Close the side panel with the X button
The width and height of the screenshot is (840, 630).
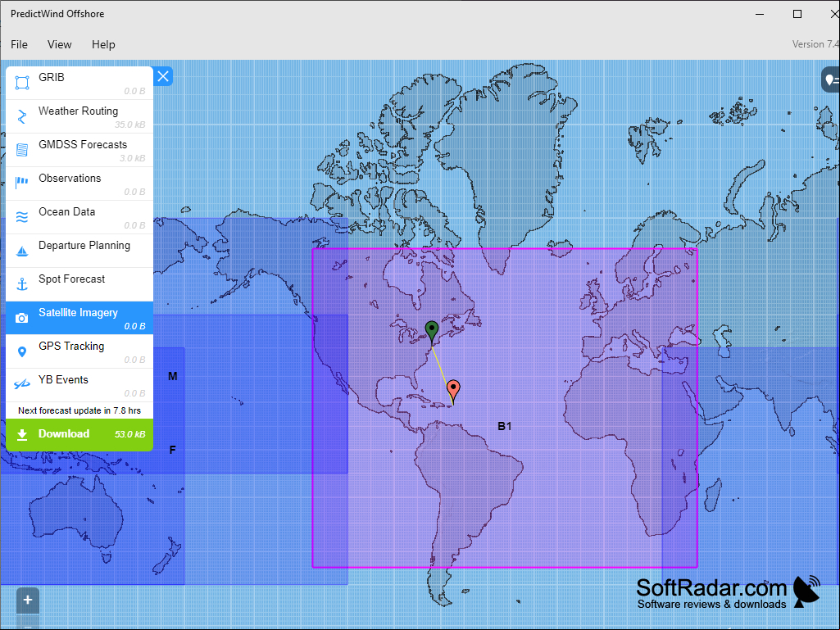[163, 77]
